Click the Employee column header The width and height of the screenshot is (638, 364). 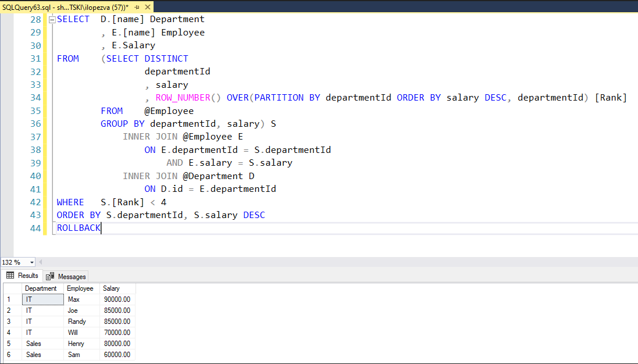coord(80,288)
